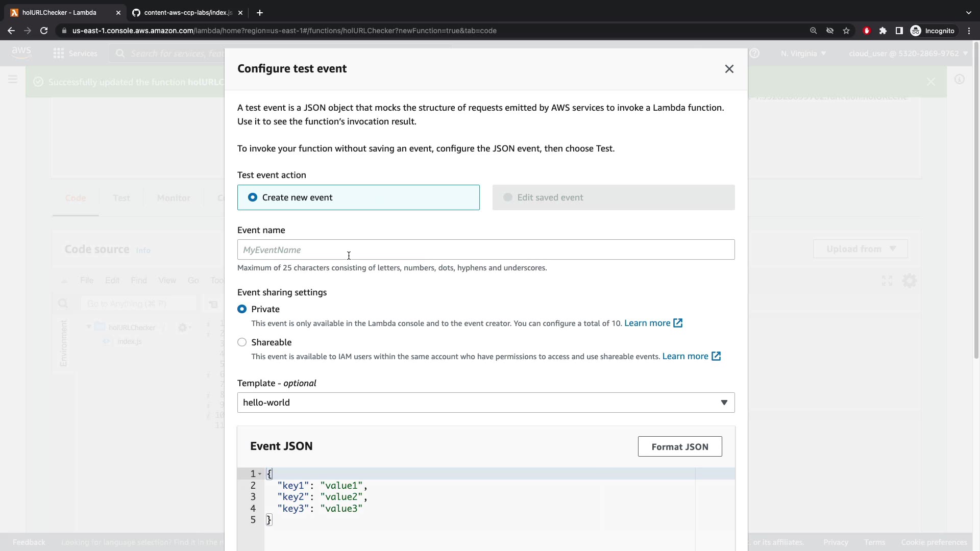Image resolution: width=980 pixels, height=551 pixels.
Task: Switch to holURLChecker Lambda browser tab
Action: (x=59, y=12)
